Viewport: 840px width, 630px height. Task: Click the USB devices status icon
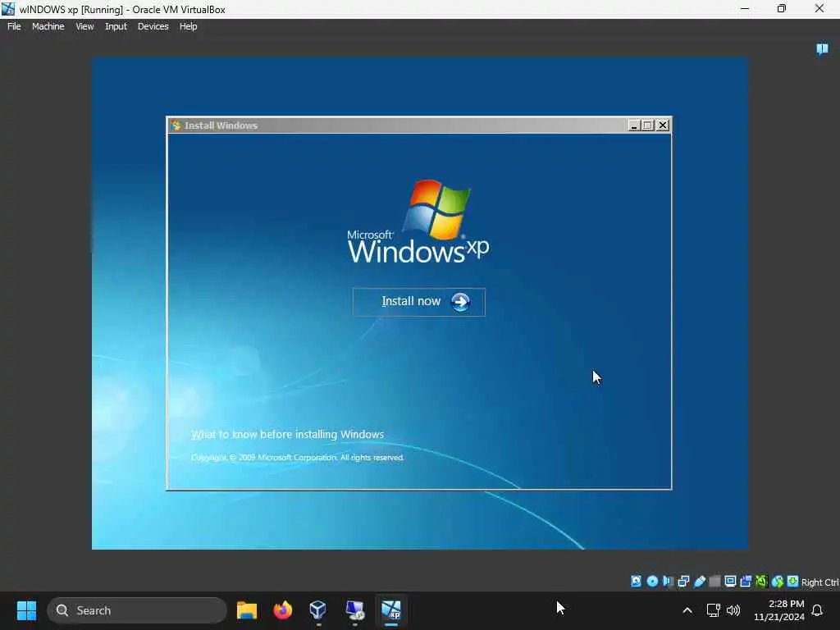click(x=700, y=582)
